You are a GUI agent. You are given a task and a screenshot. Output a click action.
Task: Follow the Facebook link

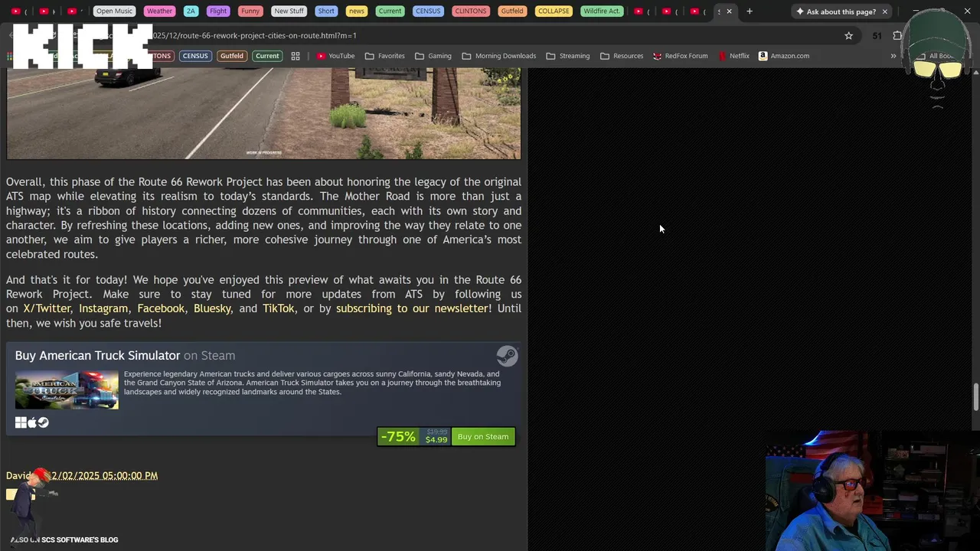point(161,308)
